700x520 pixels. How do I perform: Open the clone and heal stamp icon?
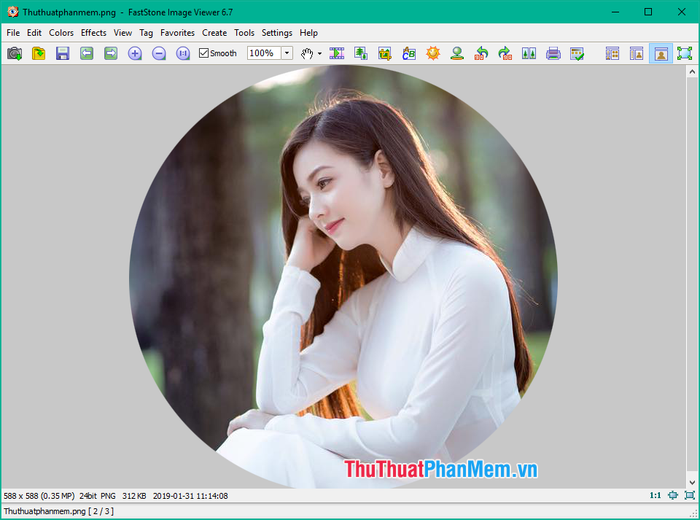click(x=457, y=54)
